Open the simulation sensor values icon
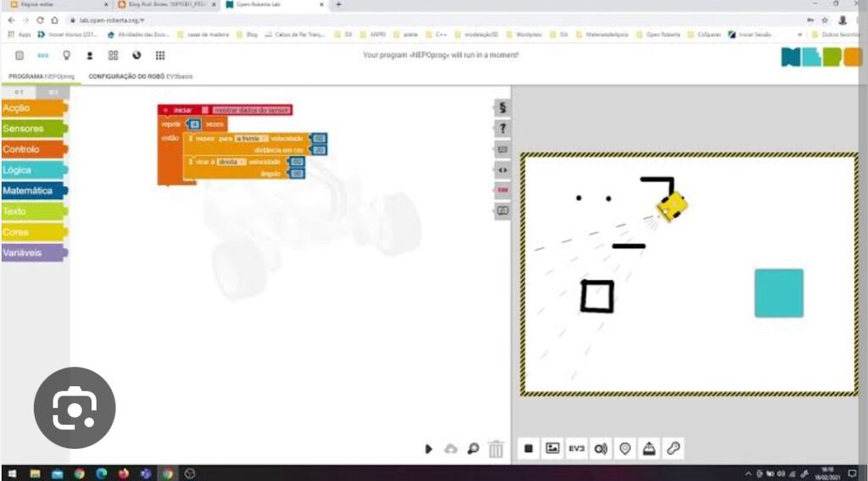Screen dimensions: 868x481 point(601,448)
